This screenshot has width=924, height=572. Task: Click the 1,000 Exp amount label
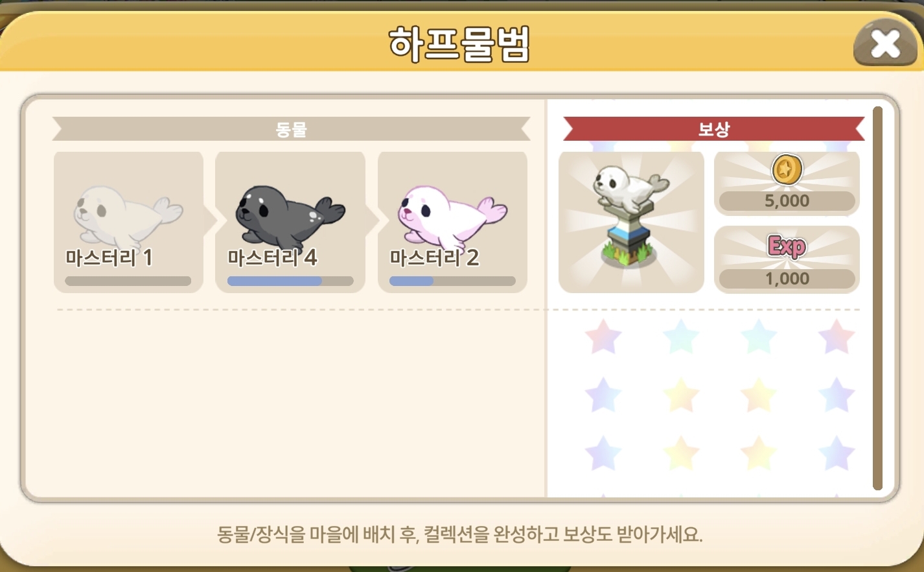click(x=787, y=279)
